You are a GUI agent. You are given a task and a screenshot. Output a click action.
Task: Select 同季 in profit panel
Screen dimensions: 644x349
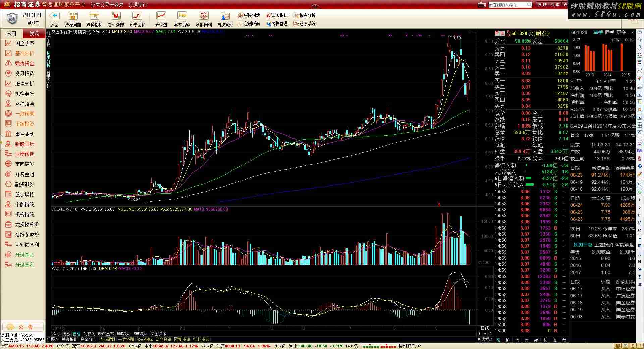coord(609,32)
